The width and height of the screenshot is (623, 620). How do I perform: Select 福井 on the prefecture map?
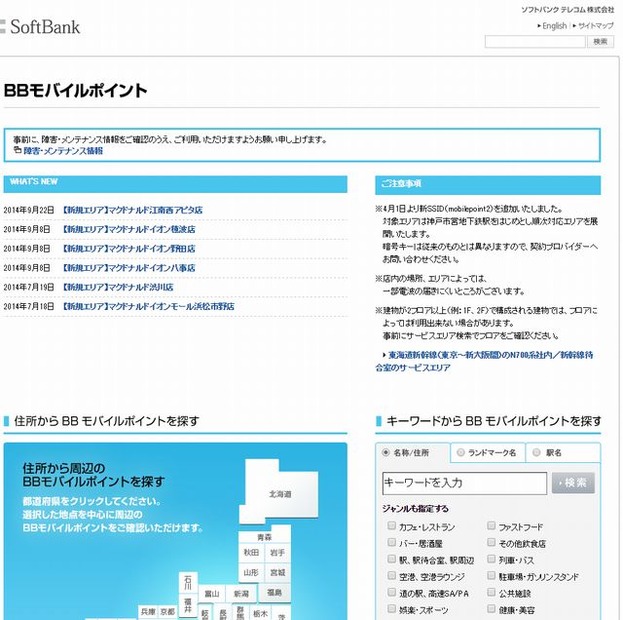(188, 606)
